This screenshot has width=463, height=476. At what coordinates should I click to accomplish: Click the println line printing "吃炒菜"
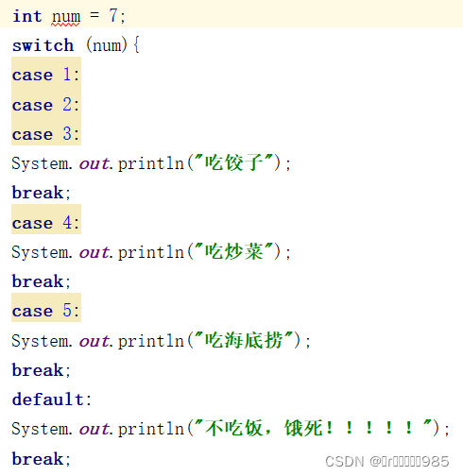tap(151, 252)
